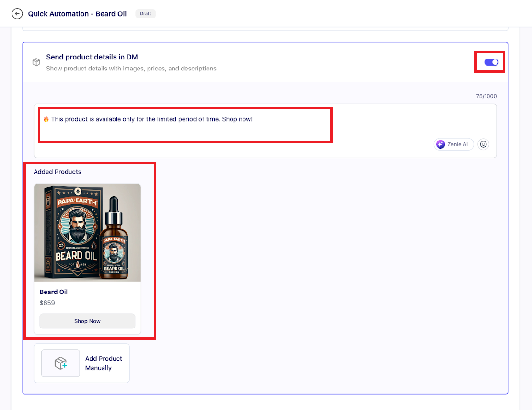532x410 pixels.
Task: Click Quick Automation - Beard Oil title
Action: [77, 14]
